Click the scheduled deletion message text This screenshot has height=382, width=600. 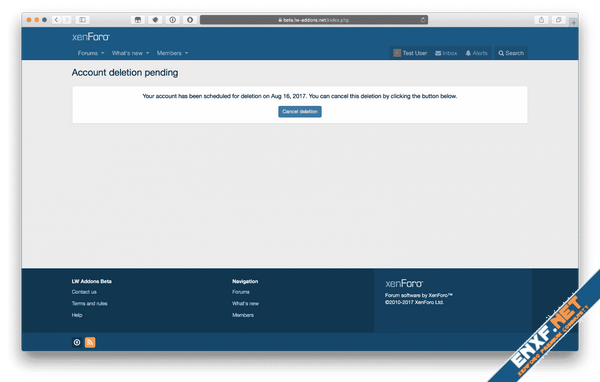point(300,96)
